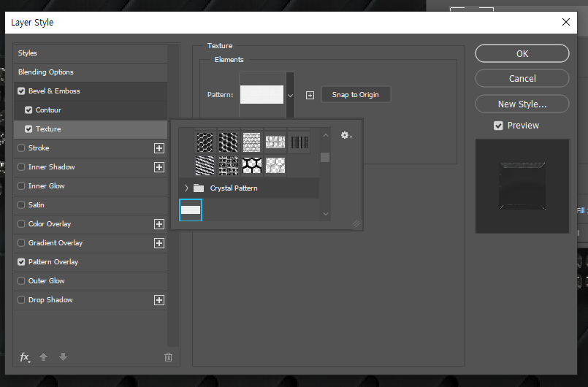This screenshot has width=588, height=387.
Task: Open the Inner Shadow settings label
Action: (x=51, y=167)
